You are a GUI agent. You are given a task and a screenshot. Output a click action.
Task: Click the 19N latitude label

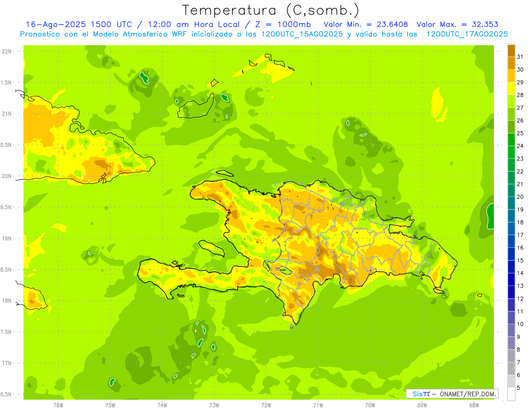click(x=6, y=238)
